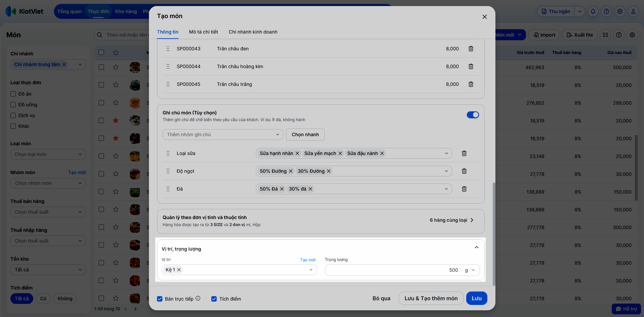
Task: Switch to Chi nhánh kinh doanh tab
Action: coord(253,32)
